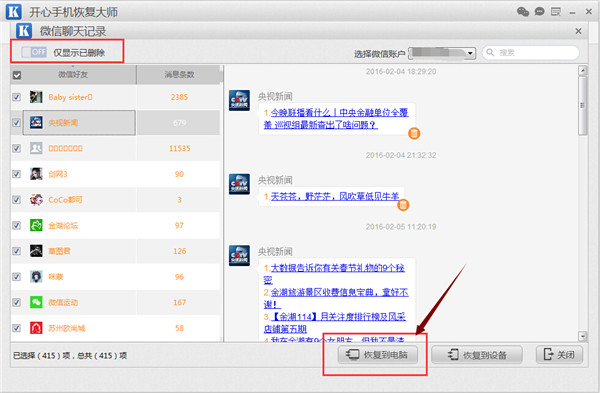The height and width of the screenshot is (393, 600).
Task: Click the chat vertical scrollbar thumb
Action: (x=582, y=106)
